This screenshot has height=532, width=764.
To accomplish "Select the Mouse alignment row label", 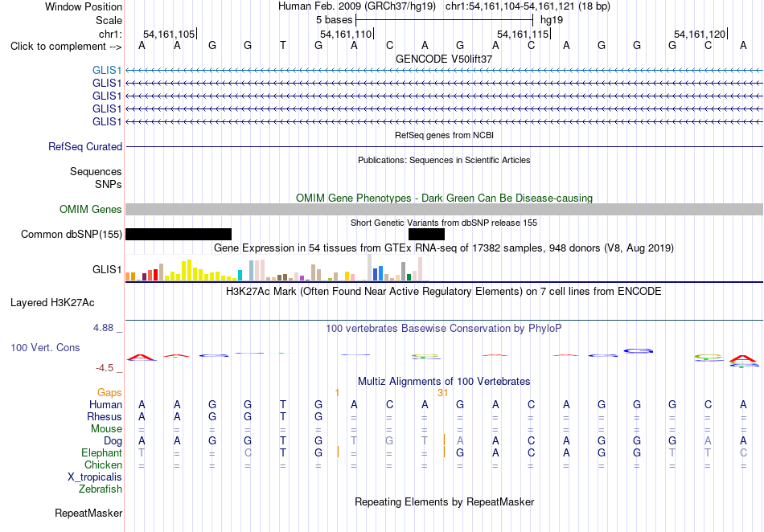I will pos(106,429).
